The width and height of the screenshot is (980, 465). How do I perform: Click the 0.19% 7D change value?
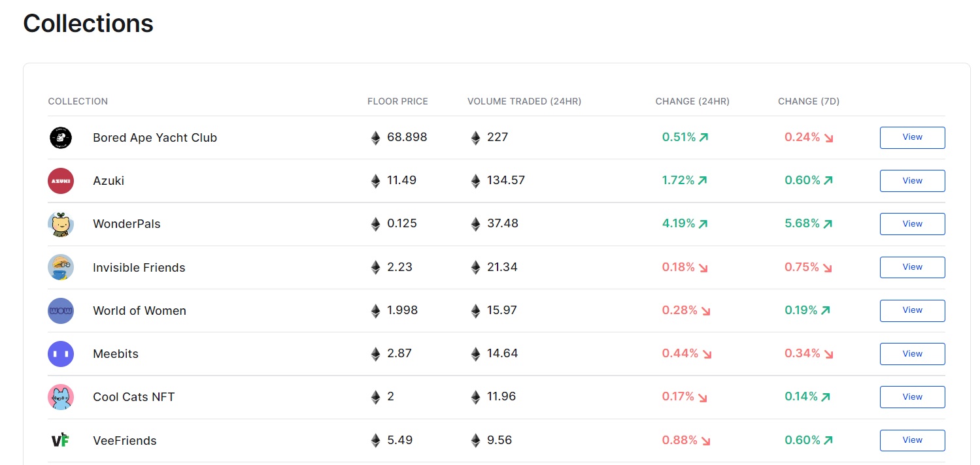pos(802,310)
